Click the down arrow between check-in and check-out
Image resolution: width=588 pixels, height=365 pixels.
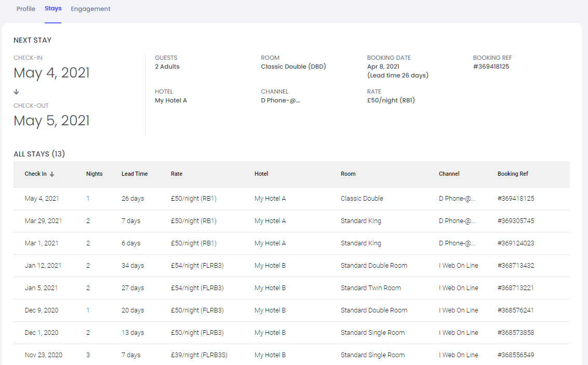pos(17,92)
